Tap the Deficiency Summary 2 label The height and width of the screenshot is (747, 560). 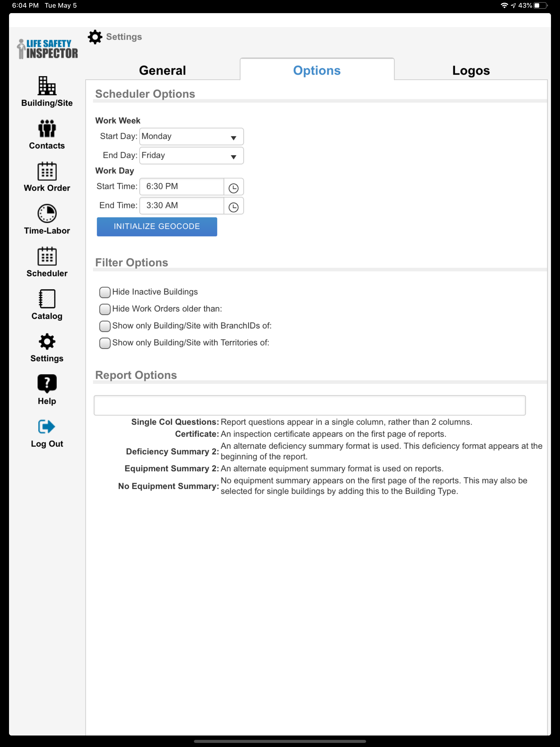click(172, 451)
